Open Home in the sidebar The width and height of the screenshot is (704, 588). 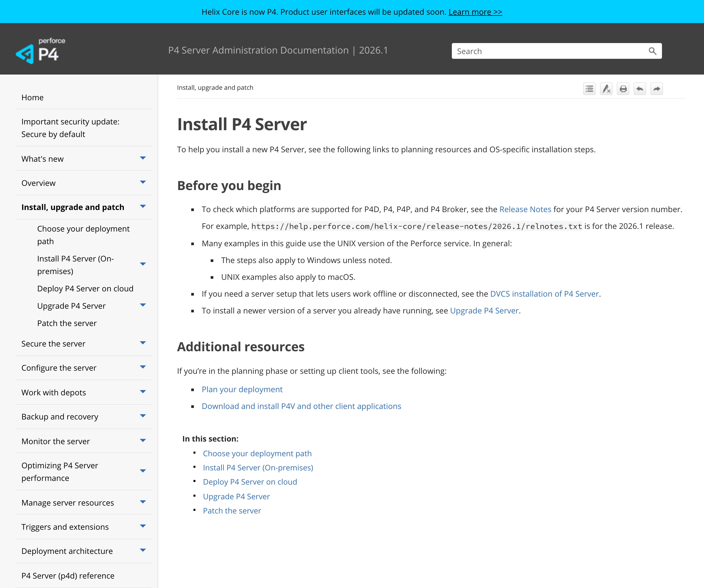coord(33,97)
